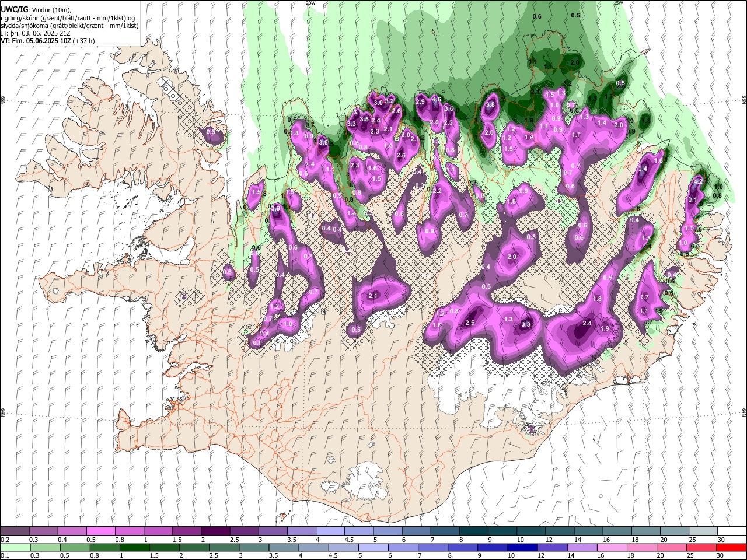Select the palest green 0.1–0.3 rain legend swatch

(x=15, y=548)
